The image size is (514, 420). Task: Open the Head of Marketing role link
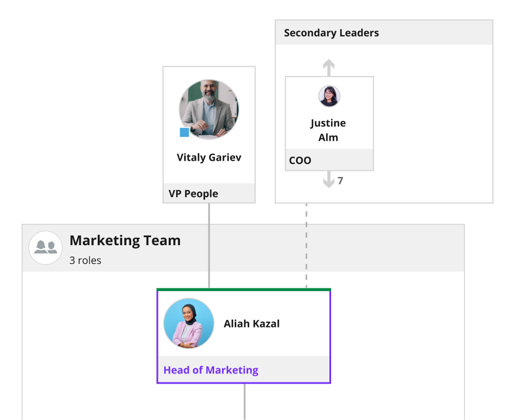click(x=211, y=370)
